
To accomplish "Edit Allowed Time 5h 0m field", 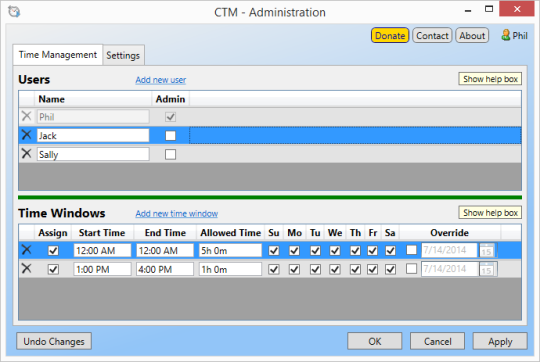I will click(230, 250).
